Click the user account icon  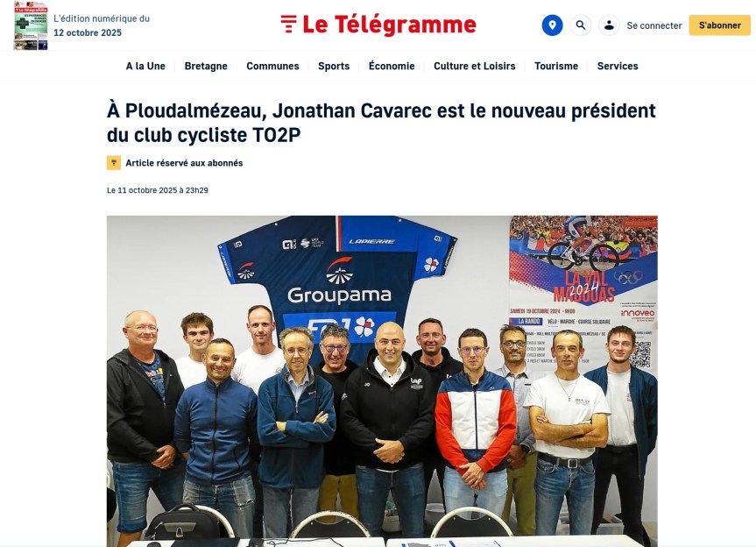tap(609, 25)
